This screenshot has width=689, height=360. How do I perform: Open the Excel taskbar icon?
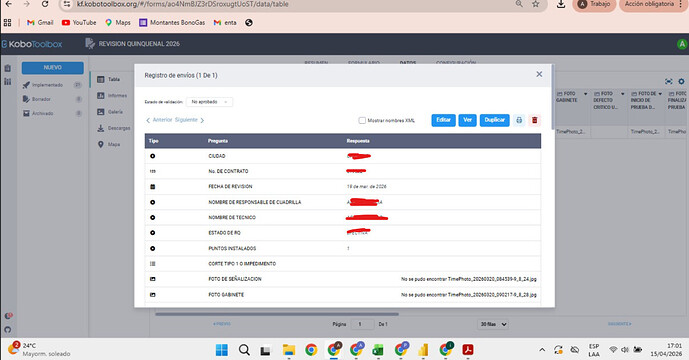(378, 350)
